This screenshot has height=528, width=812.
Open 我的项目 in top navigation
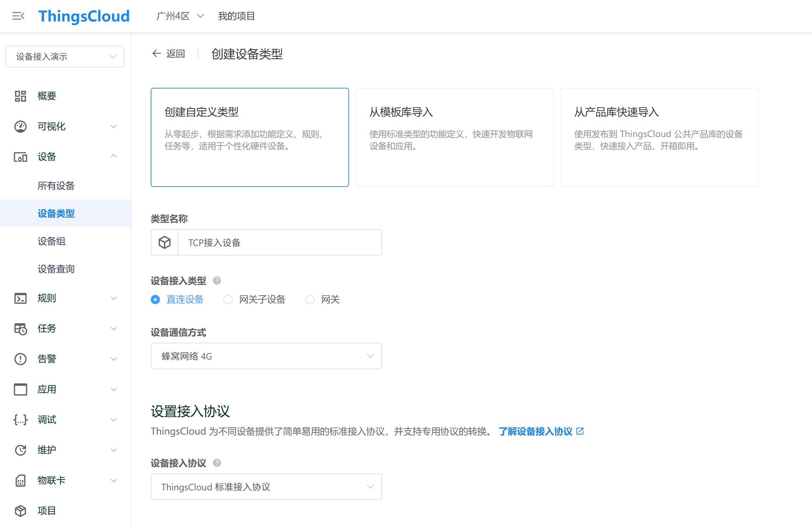coord(236,16)
